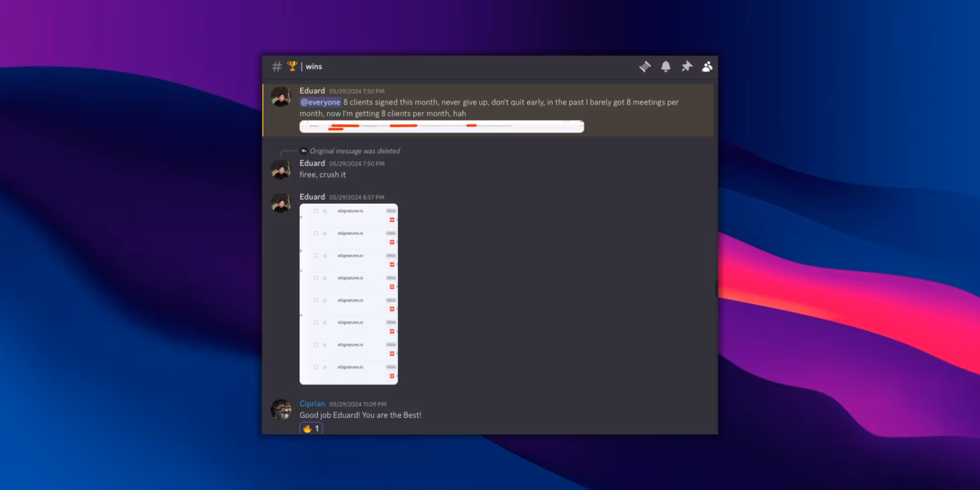This screenshot has height=490, width=980.
Task: Click the 'wins' channel name
Action: point(314,67)
